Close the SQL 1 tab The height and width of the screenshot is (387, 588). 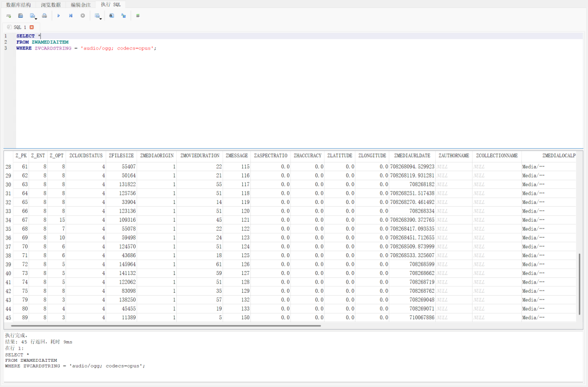pyautogui.click(x=32, y=27)
